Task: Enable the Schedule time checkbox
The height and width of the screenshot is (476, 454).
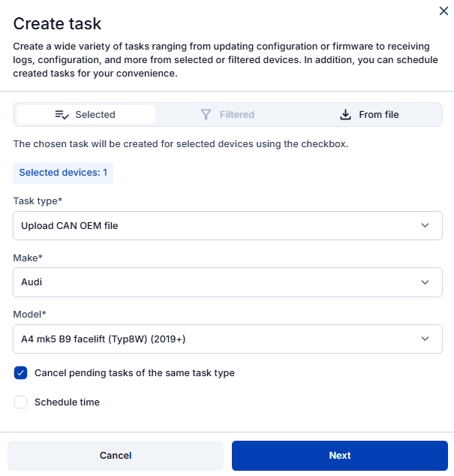Action: click(21, 402)
